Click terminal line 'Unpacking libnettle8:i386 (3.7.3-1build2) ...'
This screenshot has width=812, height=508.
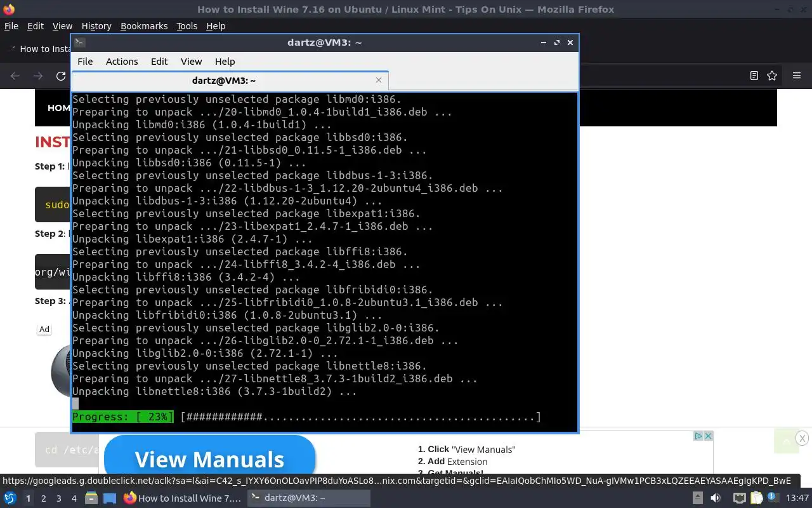[x=214, y=392]
